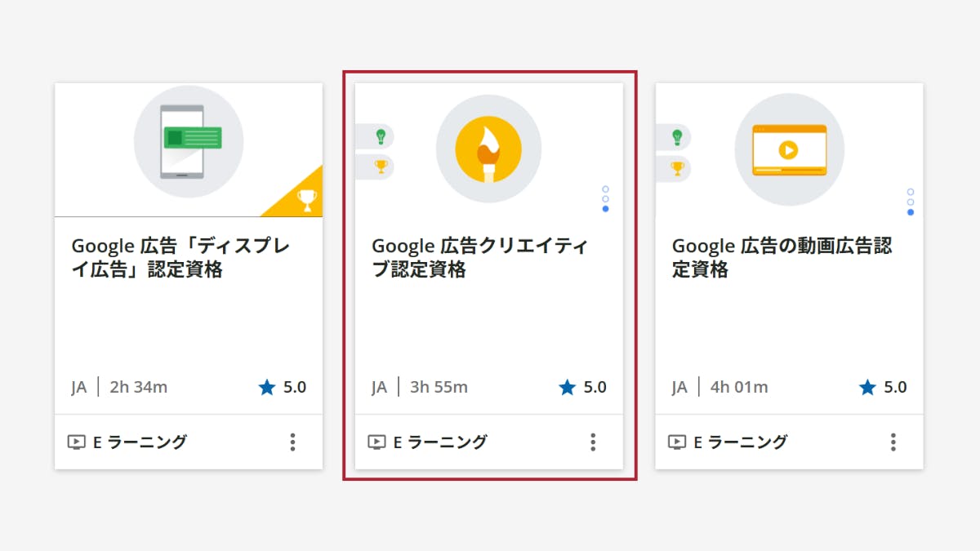
Task: Open the Google 広告クリエイティブ認定資格 title
Action: (479, 258)
